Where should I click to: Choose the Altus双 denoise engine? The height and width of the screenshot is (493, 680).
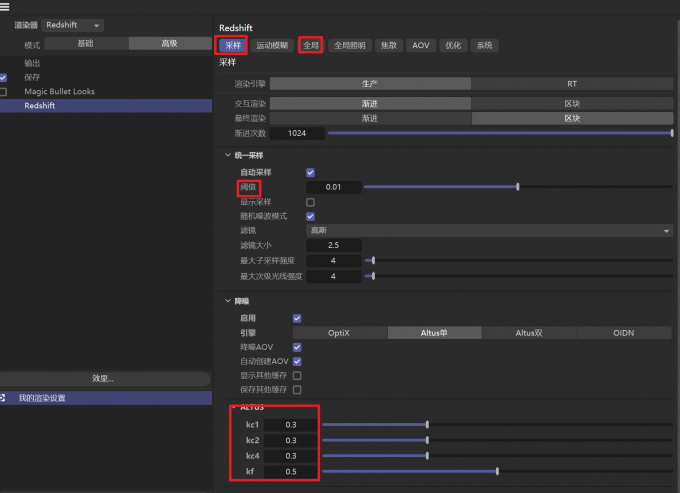[530, 333]
